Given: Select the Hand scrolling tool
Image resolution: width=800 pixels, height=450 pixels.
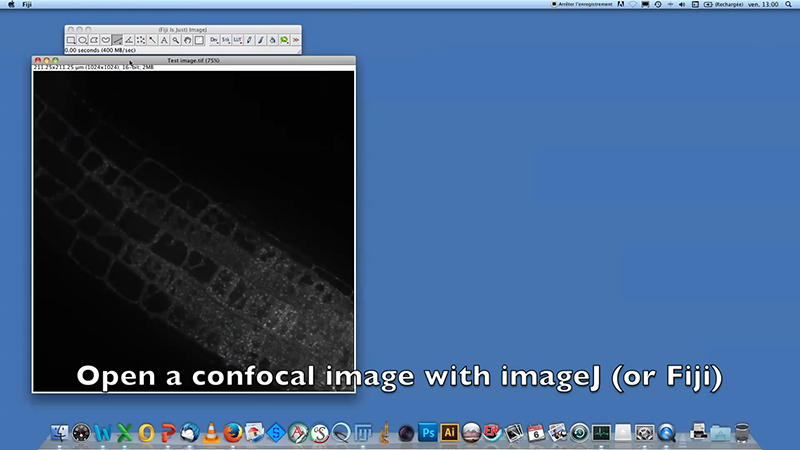Looking at the screenshot, I should [x=187, y=40].
